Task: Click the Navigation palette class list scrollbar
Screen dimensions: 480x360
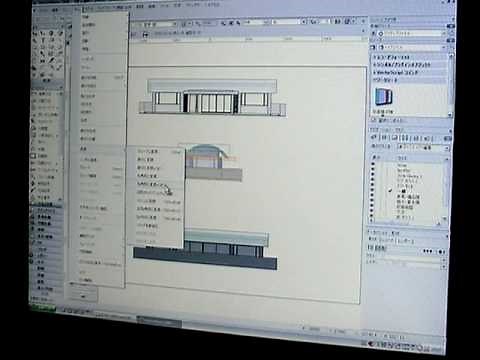Action: [446, 188]
